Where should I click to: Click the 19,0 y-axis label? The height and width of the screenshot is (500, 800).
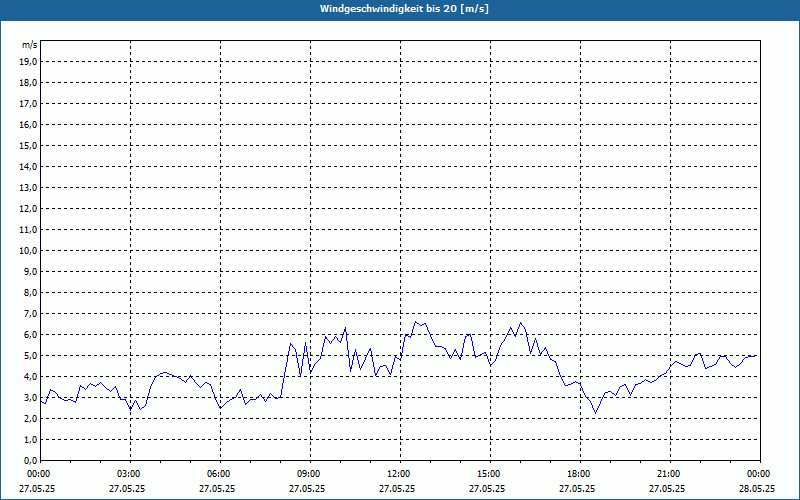tap(28, 62)
